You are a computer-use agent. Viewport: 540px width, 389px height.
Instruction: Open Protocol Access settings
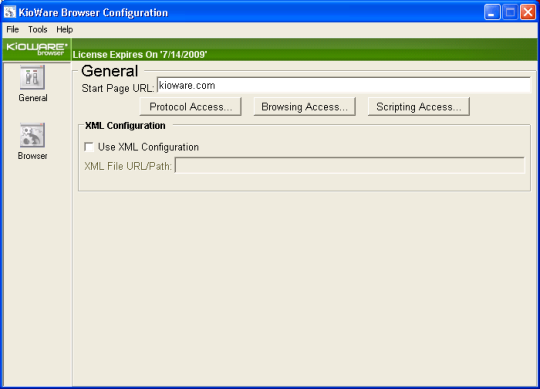coord(190,107)
